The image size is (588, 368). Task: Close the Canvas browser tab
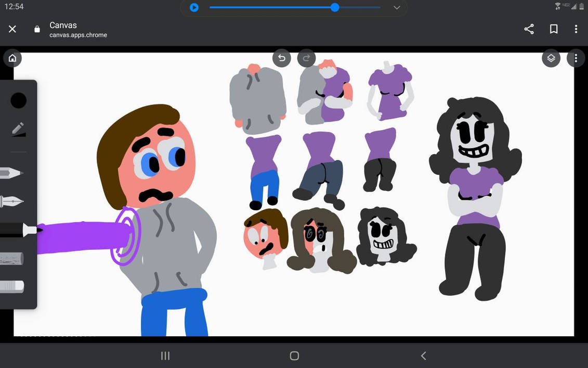12,29
